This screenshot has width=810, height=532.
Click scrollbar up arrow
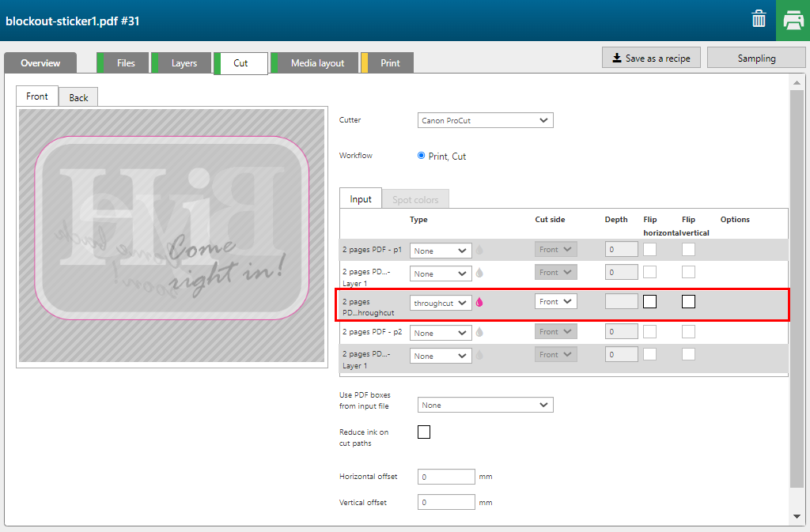(797, 81)
